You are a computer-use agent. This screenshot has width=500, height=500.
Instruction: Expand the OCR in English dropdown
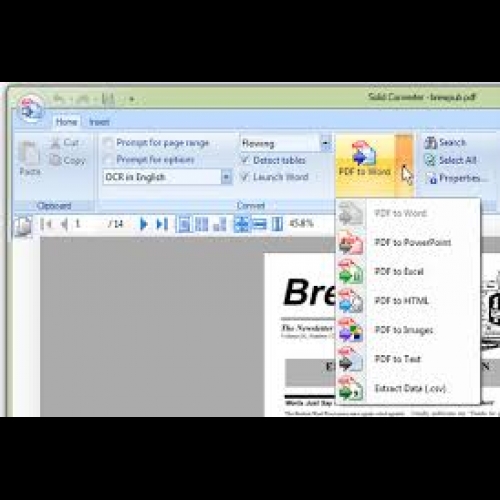(226, 177)
